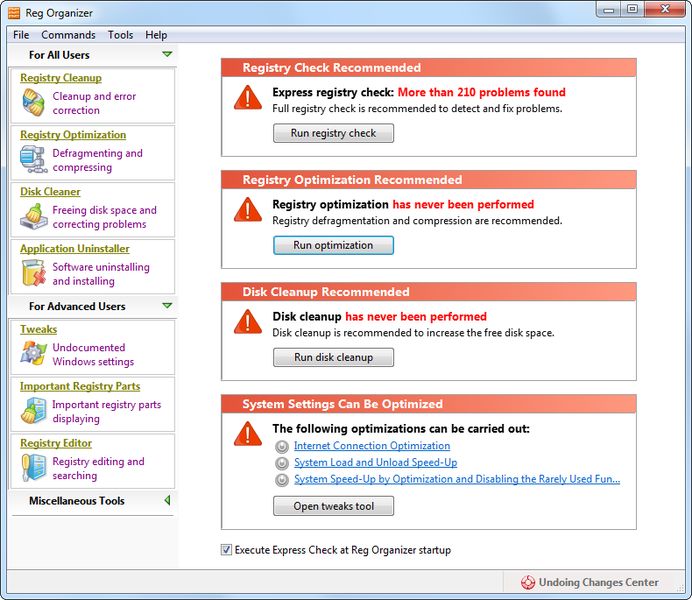Click 'Defragmenting and compressing' description

click(97, 160)
